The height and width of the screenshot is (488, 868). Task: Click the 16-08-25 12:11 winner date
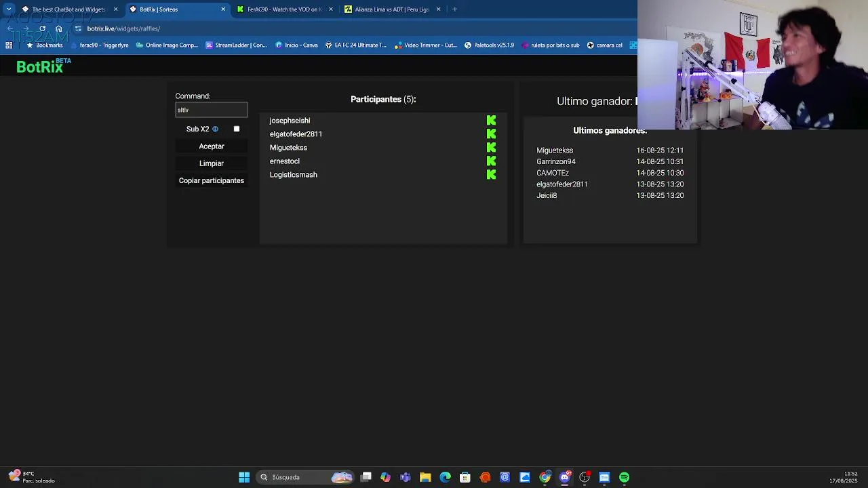click(x=660, y=150)
